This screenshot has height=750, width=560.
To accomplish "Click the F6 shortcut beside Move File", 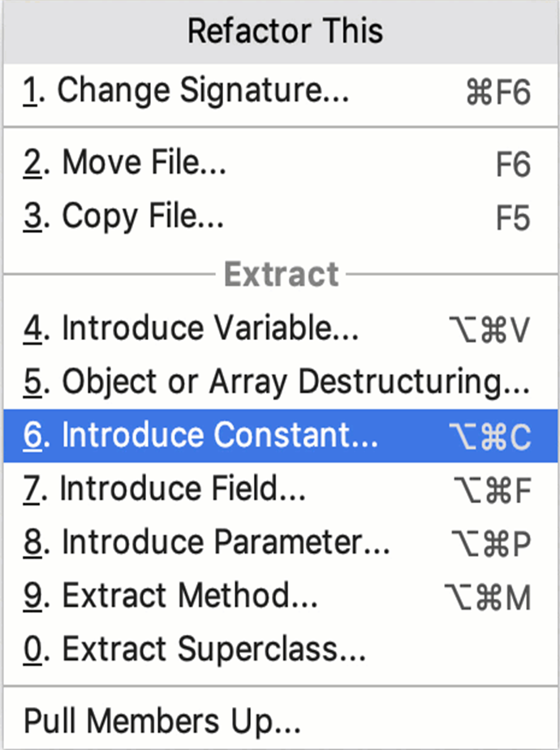I will 513,165.
